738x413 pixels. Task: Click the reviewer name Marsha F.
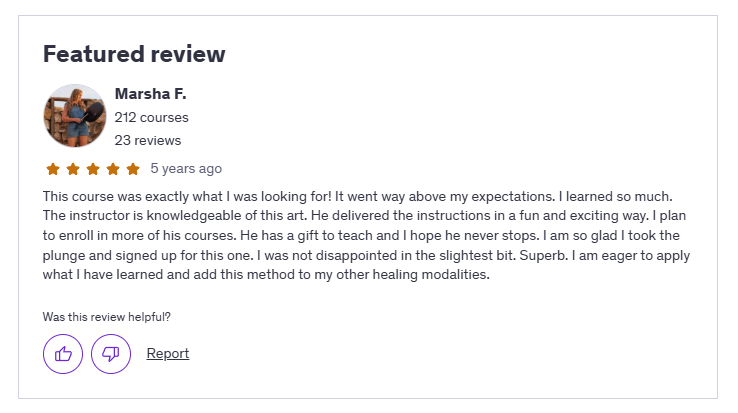151,94
